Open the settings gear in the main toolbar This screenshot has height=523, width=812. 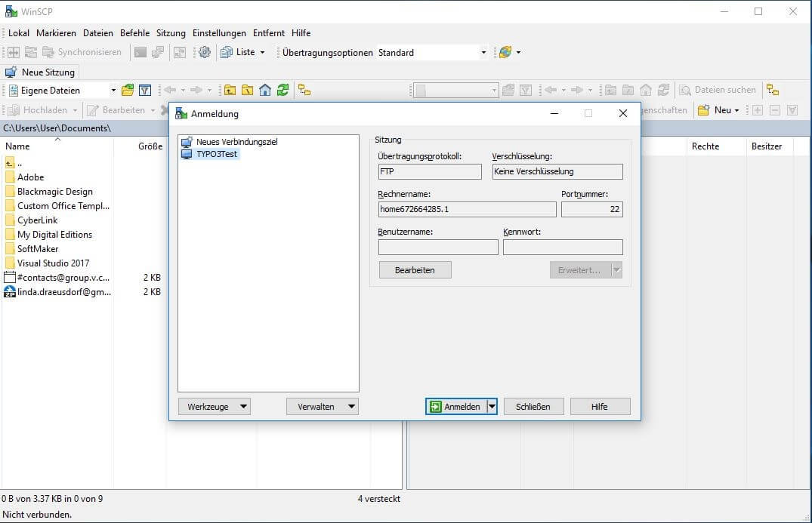point(205,52)
